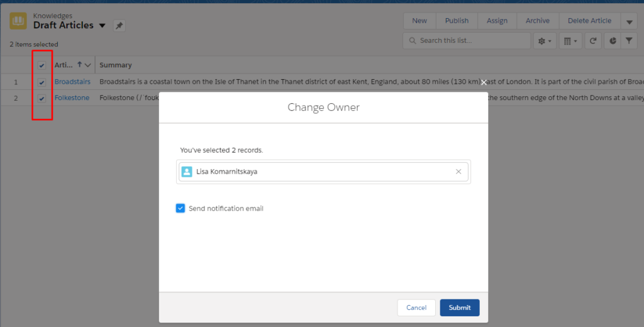
Task: Click the user avatar icon beside Lisa Komarnitskaya
Action: tap(187, 172)
